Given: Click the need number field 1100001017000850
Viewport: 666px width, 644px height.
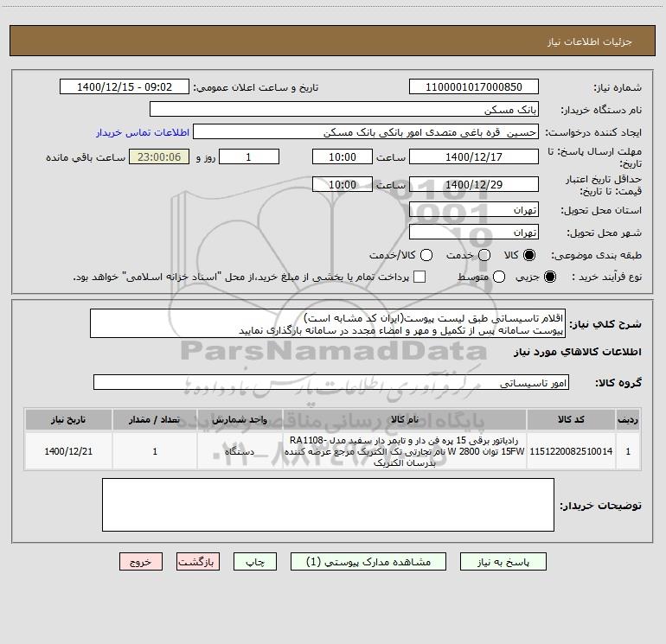Looking at the screenshot, I should pos(474,87).
